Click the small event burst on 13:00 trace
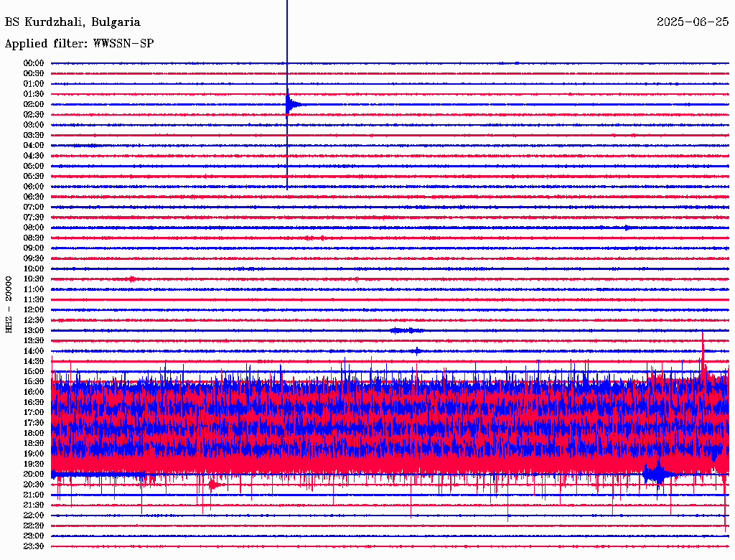The image size is (735, 560). (x=406, y=330)
